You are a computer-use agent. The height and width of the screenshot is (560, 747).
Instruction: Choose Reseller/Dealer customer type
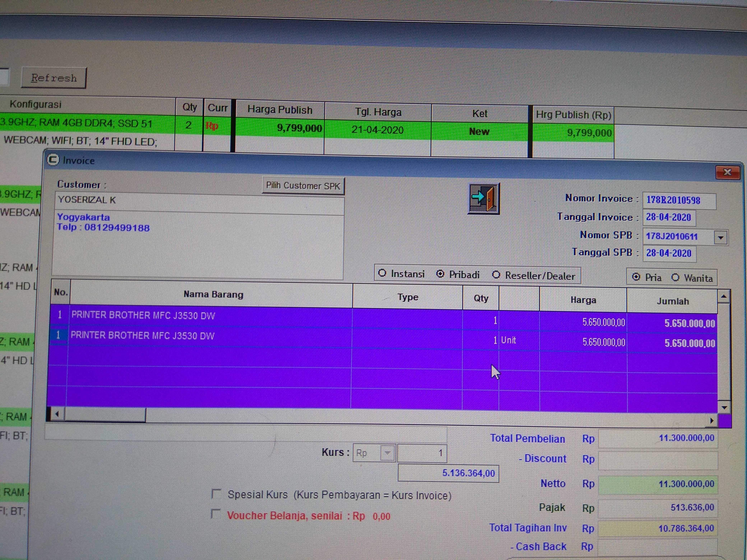point(496,275)
